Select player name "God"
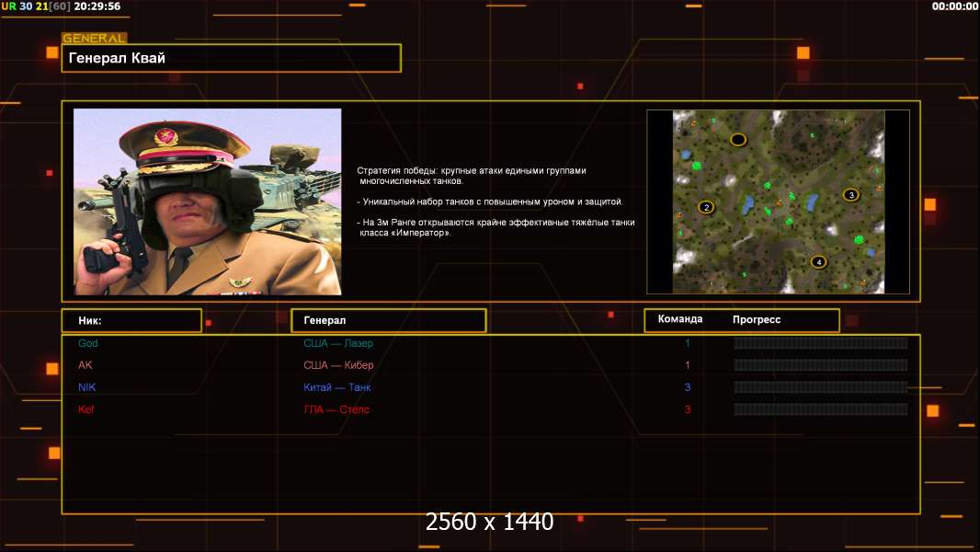980x552 pixels. (88, 343)
